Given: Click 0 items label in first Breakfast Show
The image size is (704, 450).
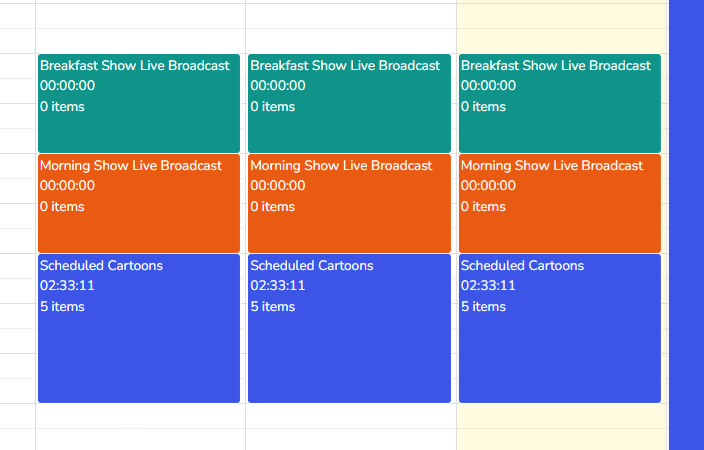Looking at the screenshot, I should tap(62, 106).
